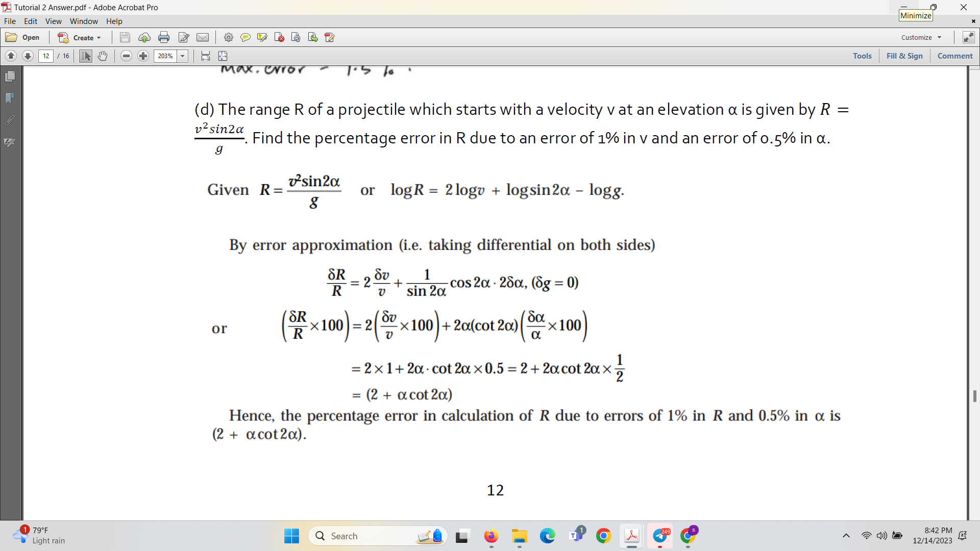Open the Attachments panel
The width and height of the screenshot is (980, 551).
[9, 120]
